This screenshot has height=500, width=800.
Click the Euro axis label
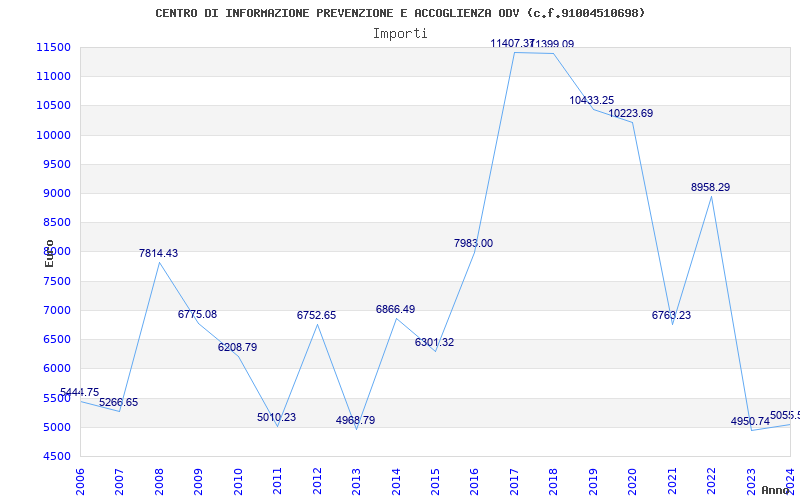(49, 253)
